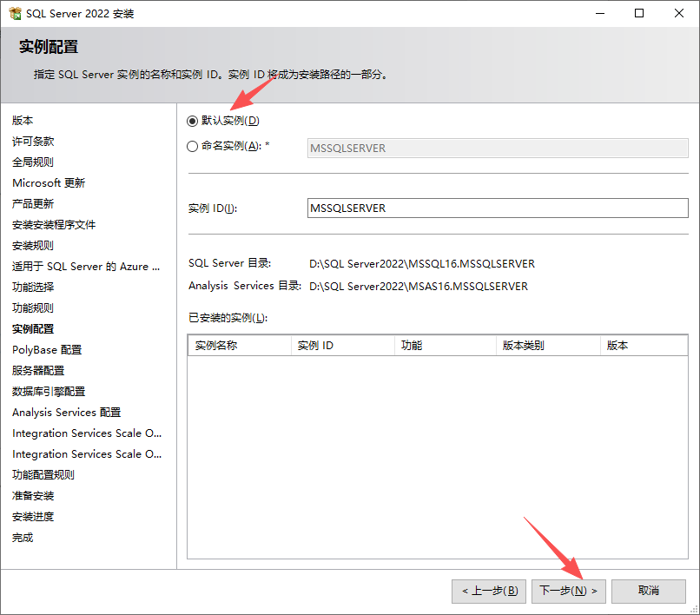
Task: Select the 数据库引擎配置 step
Action: pyautogui.click(x=49, y=392)
